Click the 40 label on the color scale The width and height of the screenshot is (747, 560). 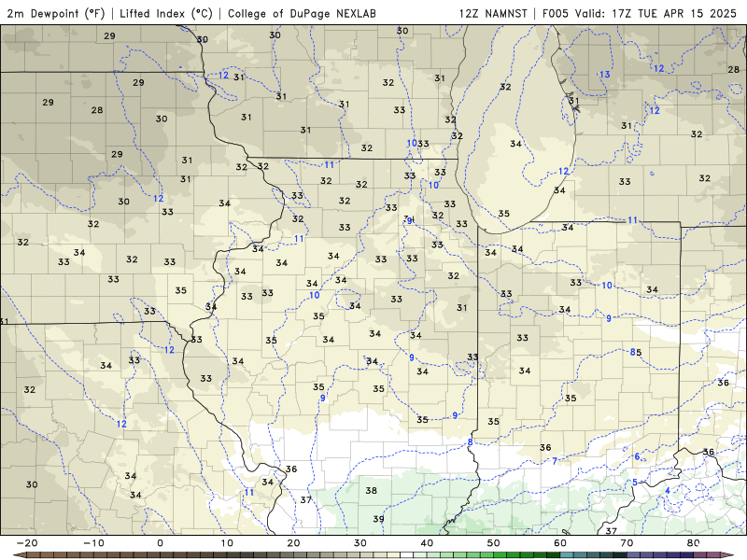(427, 543)
